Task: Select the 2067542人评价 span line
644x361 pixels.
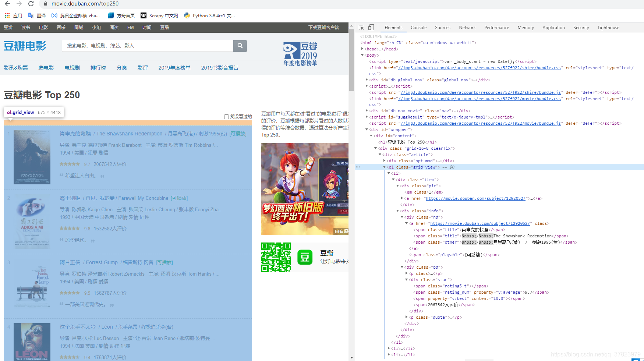Action: (x=444, y=305)
